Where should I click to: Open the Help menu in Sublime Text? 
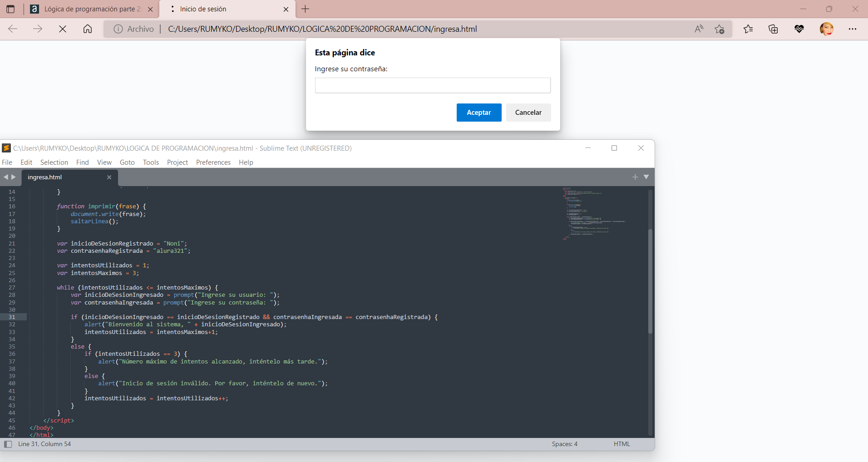(x=246, y=162)
